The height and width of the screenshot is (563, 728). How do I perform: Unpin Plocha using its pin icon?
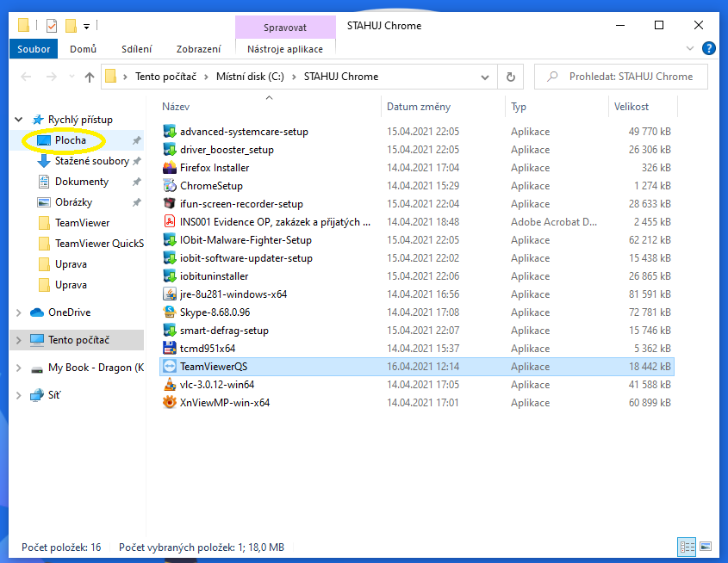click(x=136, y=140)
